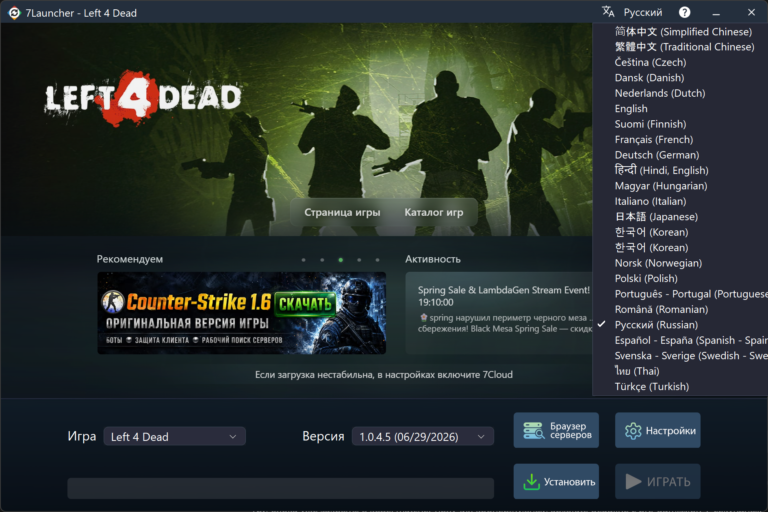Go to fourth recommendation carousel dot

[359, 260]
